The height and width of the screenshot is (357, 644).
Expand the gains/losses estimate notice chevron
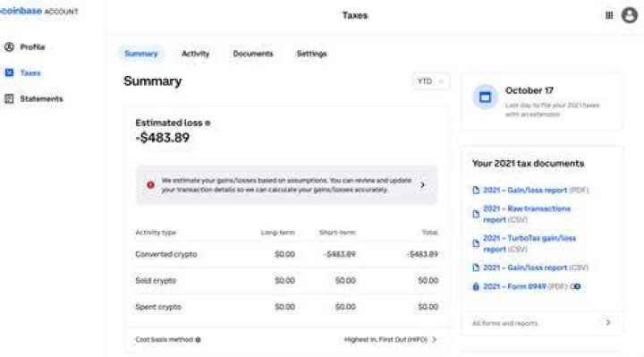click(422, 185)
